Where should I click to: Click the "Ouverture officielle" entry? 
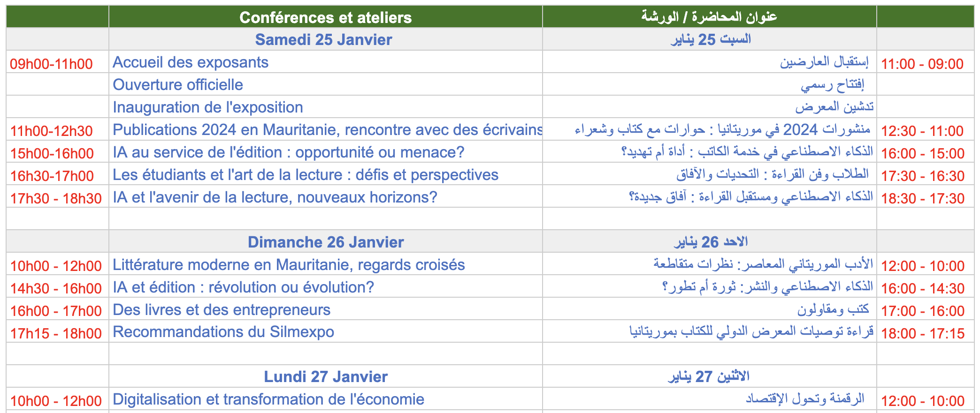click(178, 85)
